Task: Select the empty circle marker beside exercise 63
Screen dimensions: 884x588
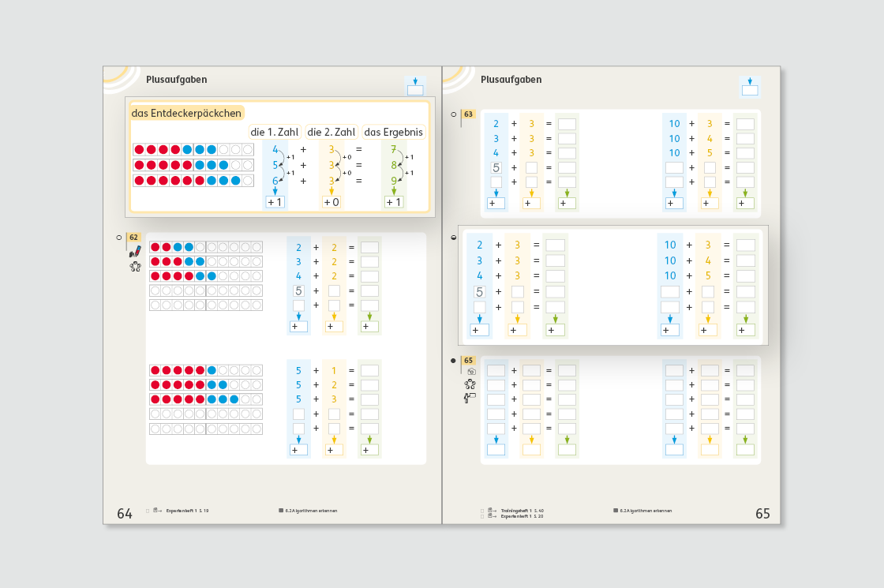Action: [x=453, y=114]
